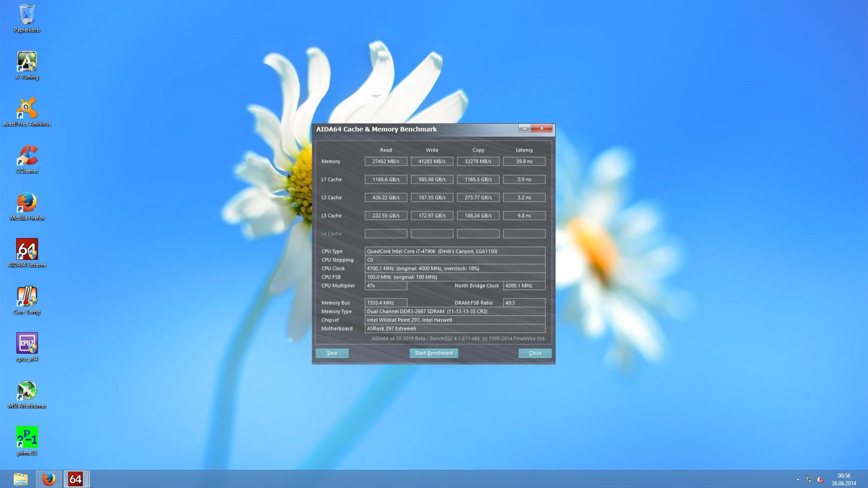Select CPU FSB 100.0 MHz field
This screenshot has width=868, height=488.
(455, 277)
